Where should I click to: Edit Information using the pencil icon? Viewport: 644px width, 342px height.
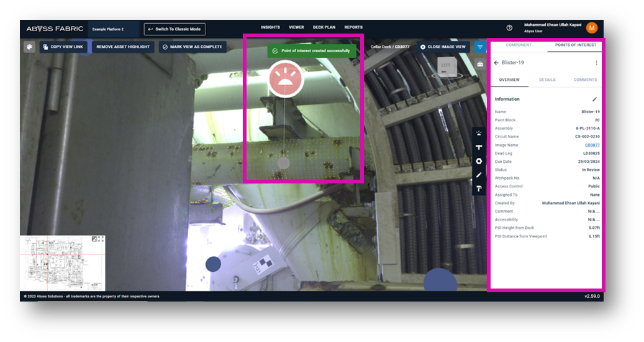(594, 99)
